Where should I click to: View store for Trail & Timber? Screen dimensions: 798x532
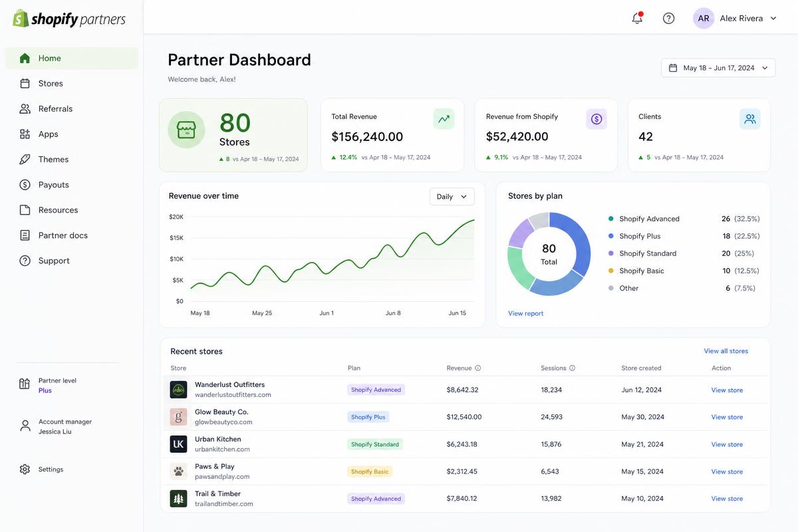coord(727,499)
